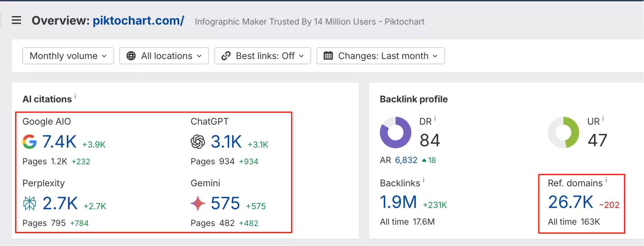Open the 1.9M backlinks value

click(398, 202)
